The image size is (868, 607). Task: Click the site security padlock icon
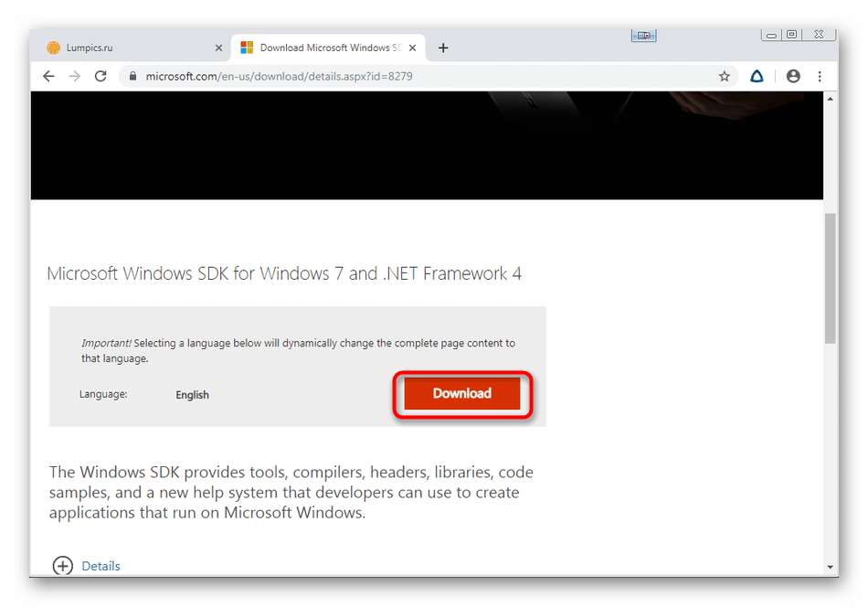(133, 77)
